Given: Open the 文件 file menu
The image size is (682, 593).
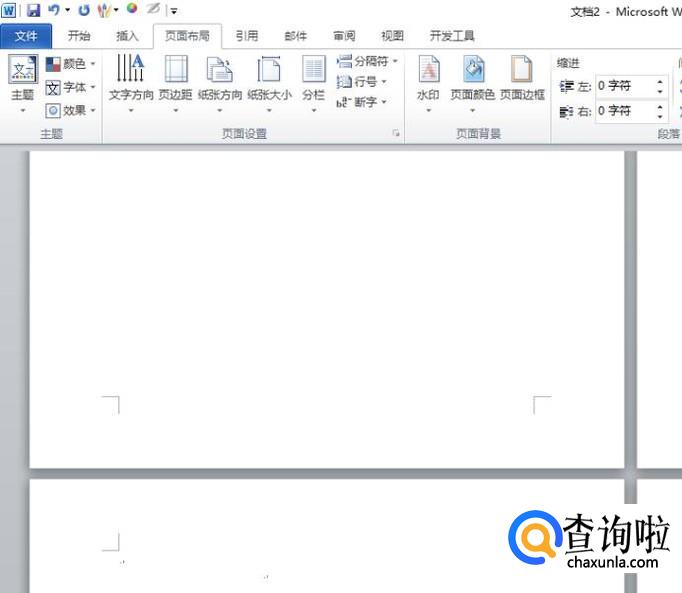Looking at the screenshot, I should click(x=26, y=36).
